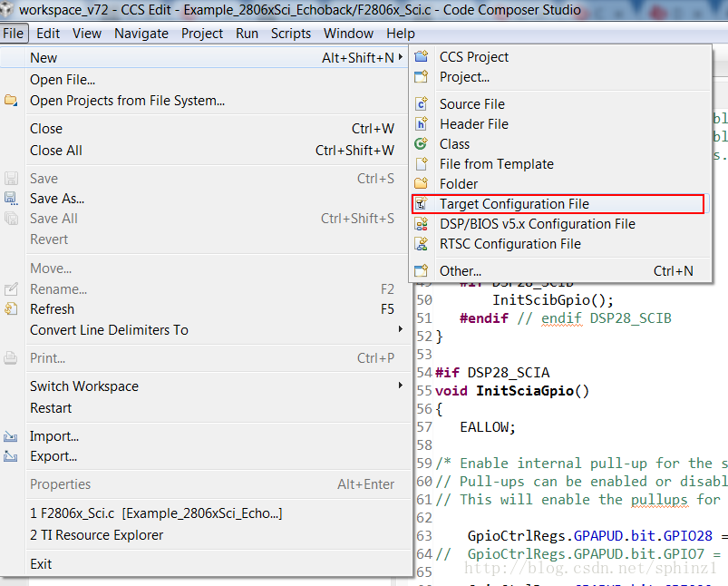728x586 pixels.
Task: Click the Target Configuration File icon
Action: point(421,203)
